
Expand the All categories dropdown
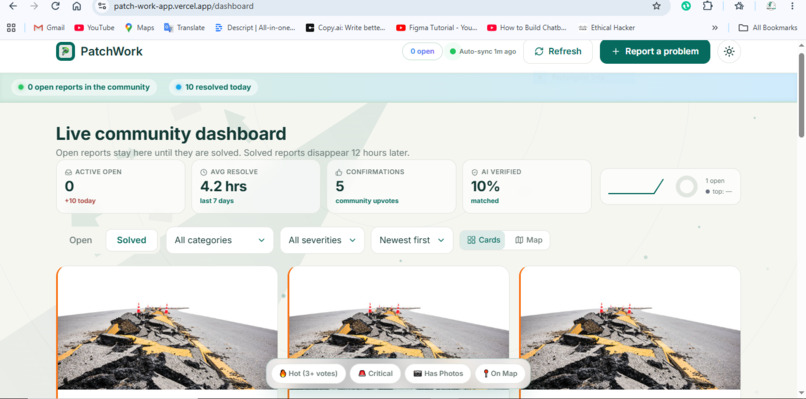(219, 240)
